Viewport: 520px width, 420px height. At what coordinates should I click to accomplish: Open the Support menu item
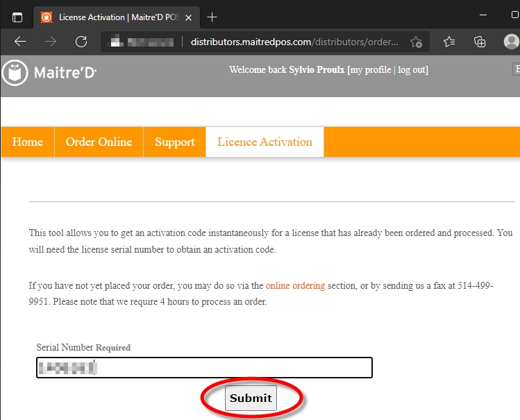point(174,142)
